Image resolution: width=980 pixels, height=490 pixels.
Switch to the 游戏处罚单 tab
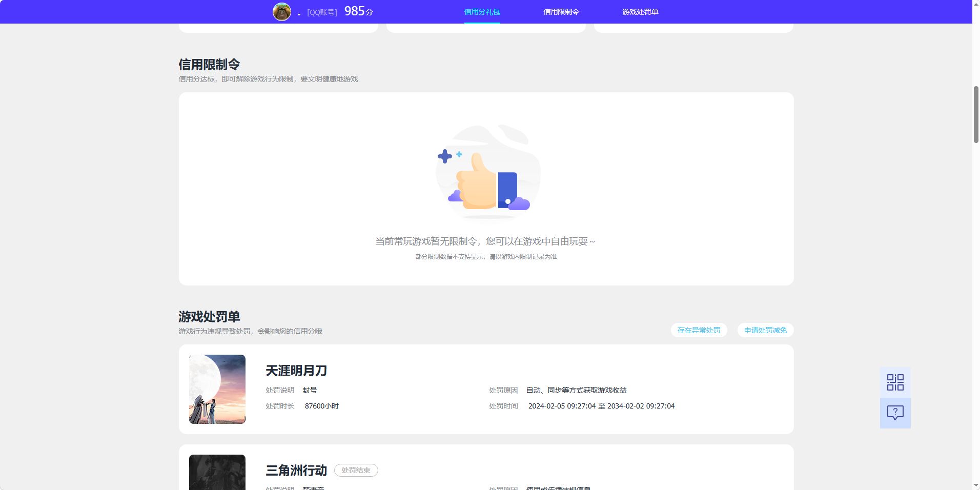tap(640, 12)
